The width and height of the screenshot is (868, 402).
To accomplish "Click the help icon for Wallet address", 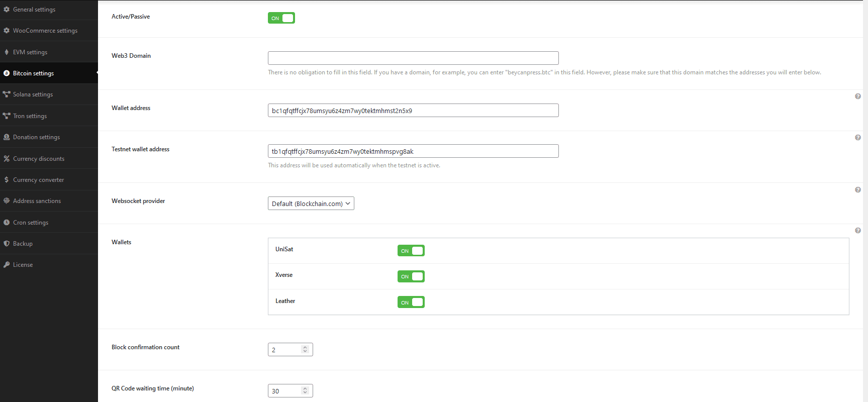I will point(858,96).
